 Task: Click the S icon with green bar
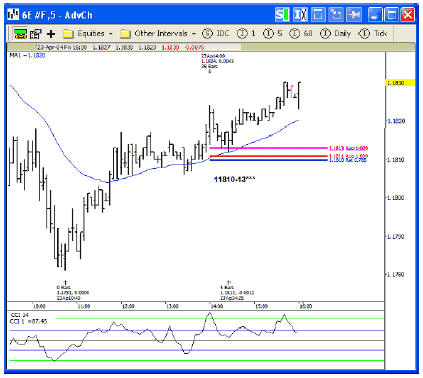pyautogui.click(x=282, y=15)
